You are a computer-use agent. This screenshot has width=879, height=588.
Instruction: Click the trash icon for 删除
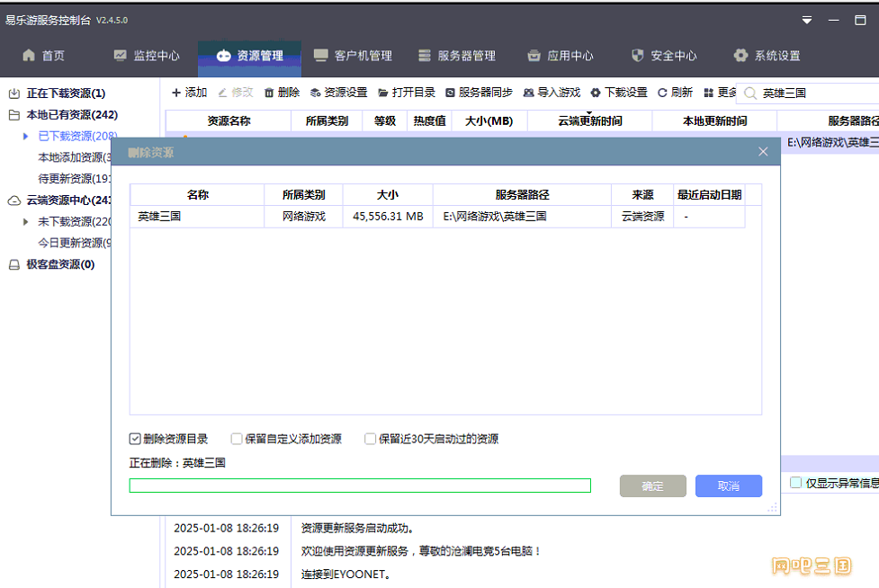coord(269,93)
